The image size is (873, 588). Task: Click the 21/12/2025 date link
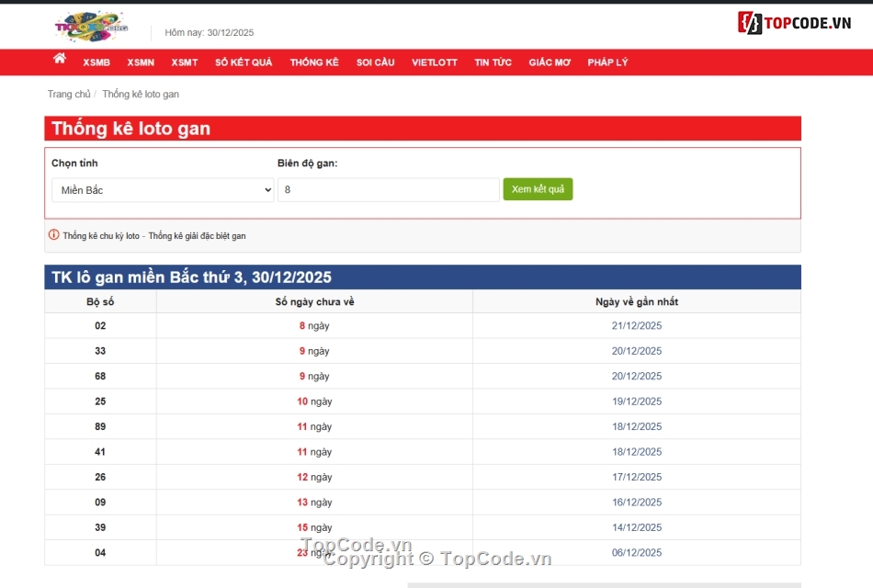[636, 325]
